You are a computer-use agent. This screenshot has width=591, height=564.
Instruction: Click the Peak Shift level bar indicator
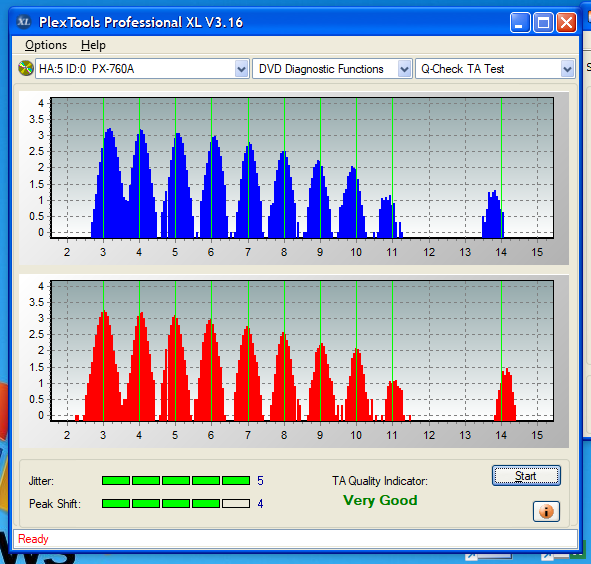176,504
